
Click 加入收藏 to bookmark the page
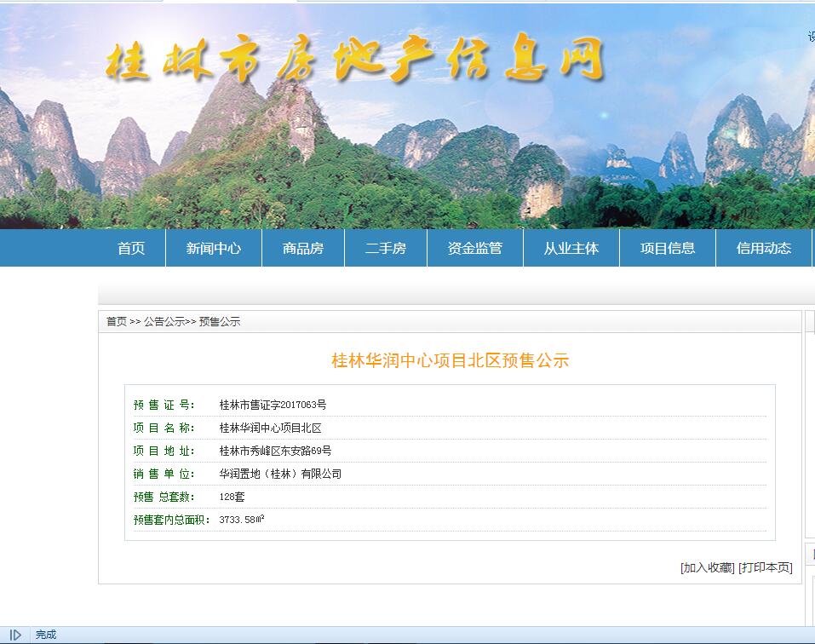pos(707,568)
